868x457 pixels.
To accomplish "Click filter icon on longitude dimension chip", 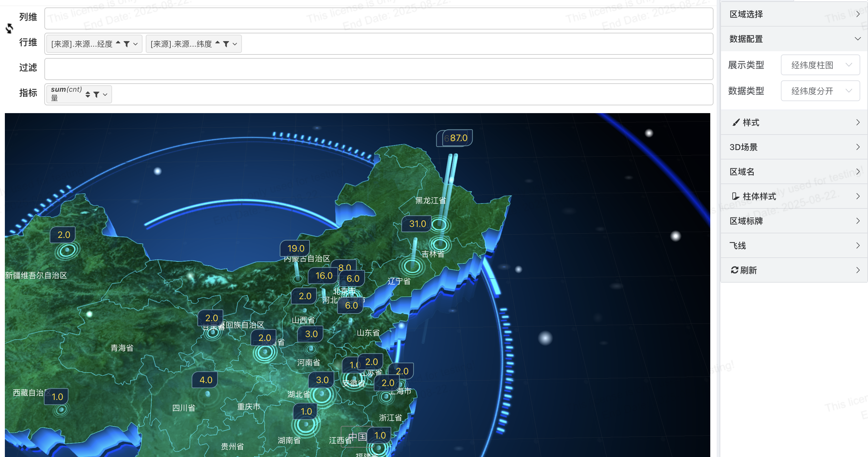I will (x=127, y=44).
